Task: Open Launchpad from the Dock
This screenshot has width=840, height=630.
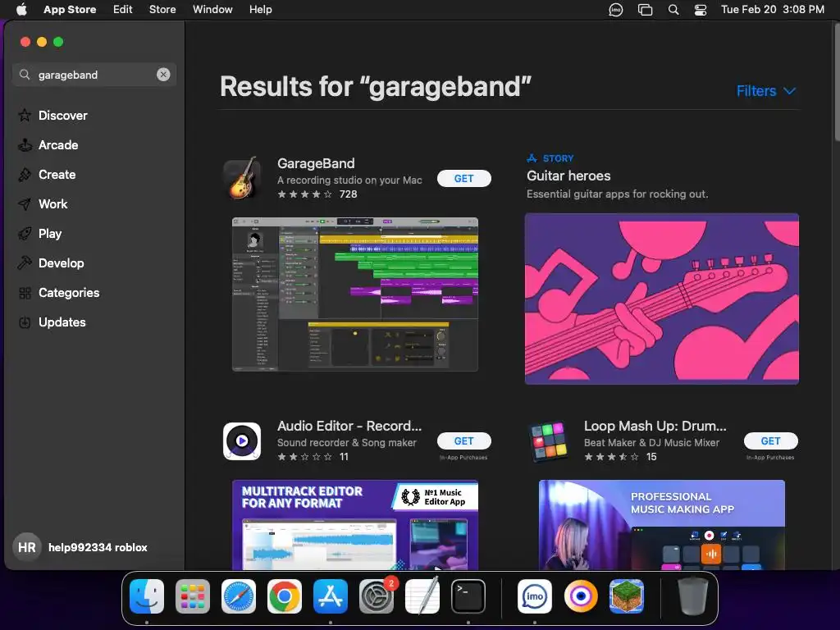Action: 192,596
